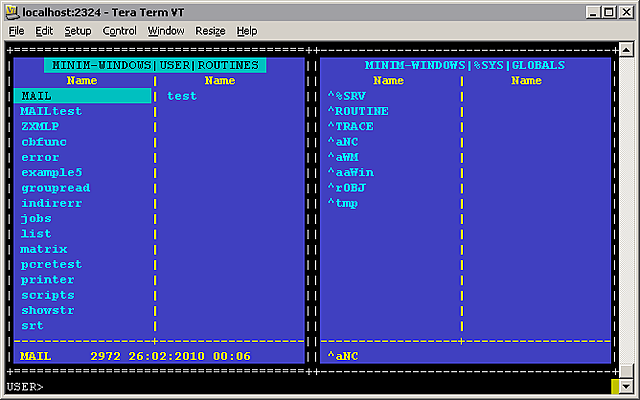640x400 pixels.
Task: Open the Setup menu
Action: coord(78,31)
